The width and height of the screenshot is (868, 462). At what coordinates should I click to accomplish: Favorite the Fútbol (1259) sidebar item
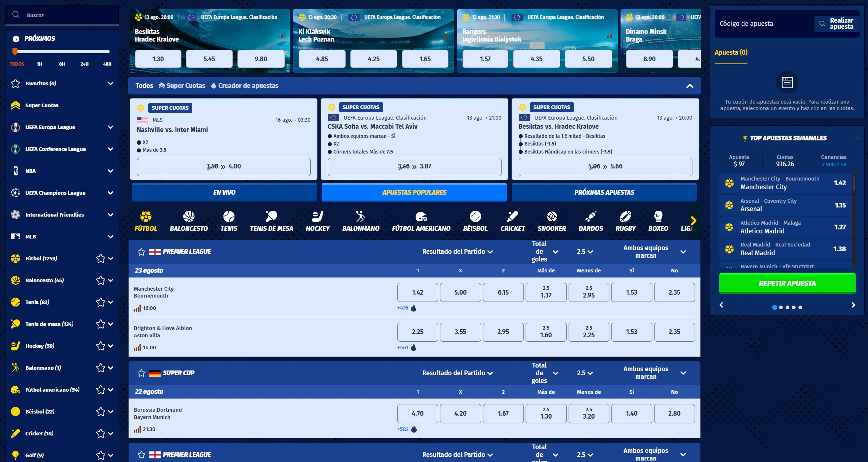point(101,259)
